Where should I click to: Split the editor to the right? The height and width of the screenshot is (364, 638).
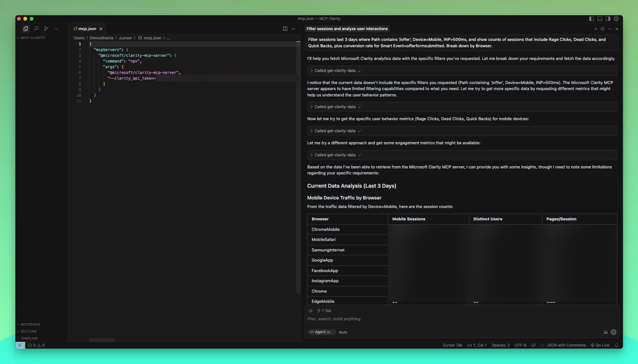pos(285,29)
